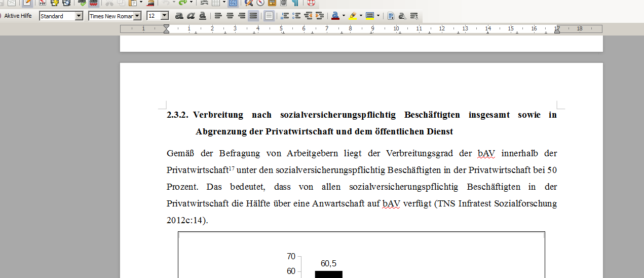Paste clipboard contents icon

(x=132, y=3)
